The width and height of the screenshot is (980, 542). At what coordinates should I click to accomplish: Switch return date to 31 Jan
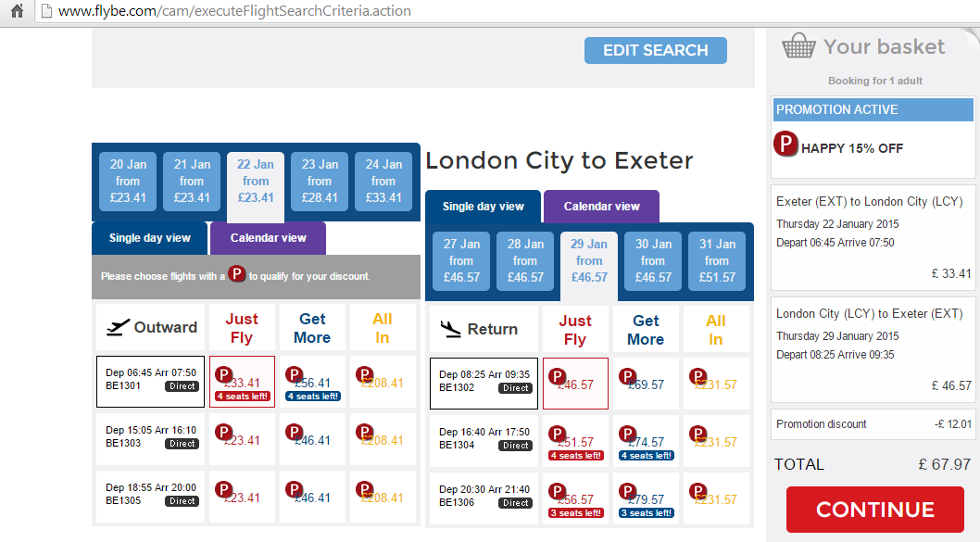(717, 260)
